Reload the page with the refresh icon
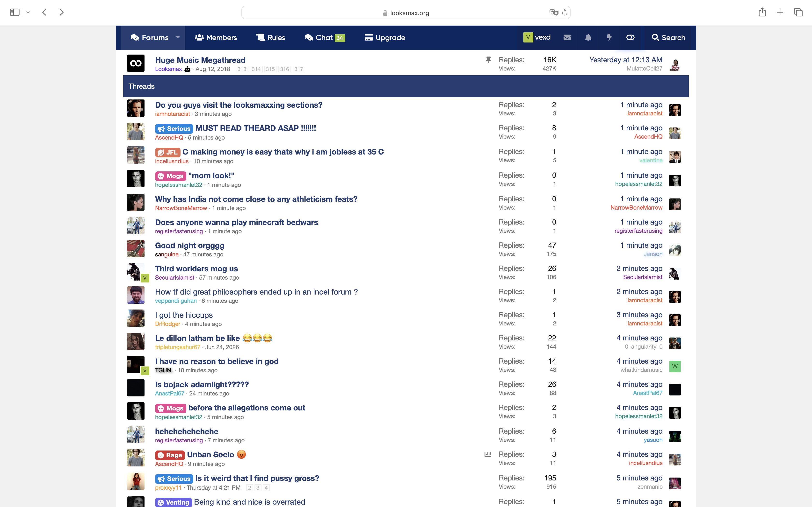The height and width of the screenshot is (507, 812). [564, 13]
